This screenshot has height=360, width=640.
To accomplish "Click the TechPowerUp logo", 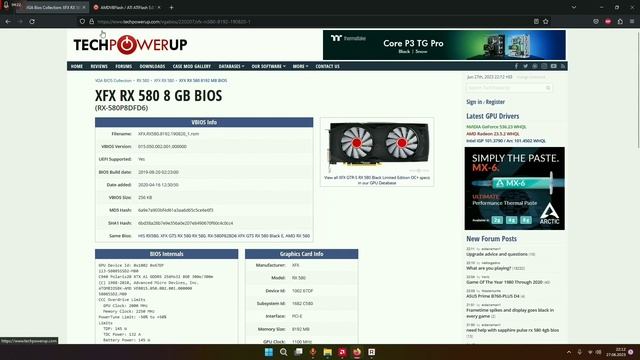I will pos(130,44).
